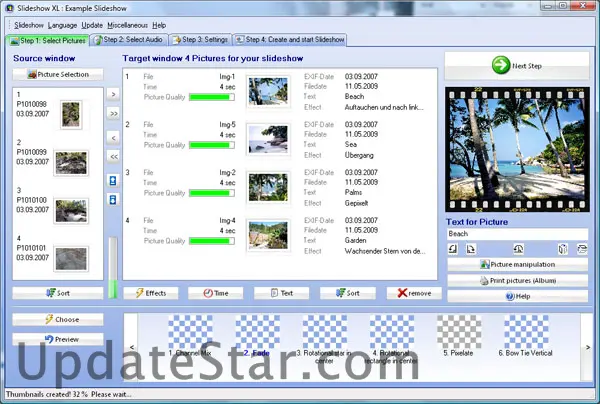Open the Language menu
This screenshot has height=404, width=600.
click(x=62, y=25)
